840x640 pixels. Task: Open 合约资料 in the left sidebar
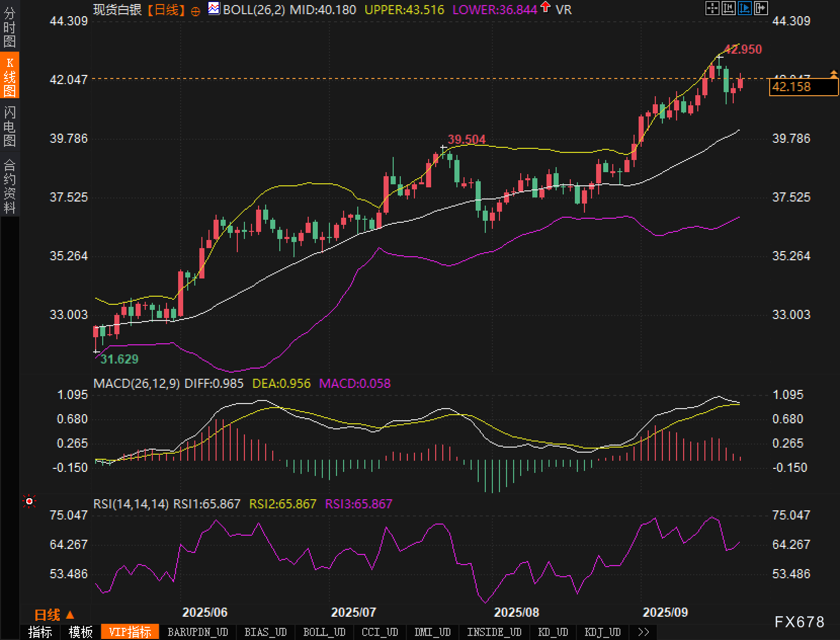pos(10,186)
